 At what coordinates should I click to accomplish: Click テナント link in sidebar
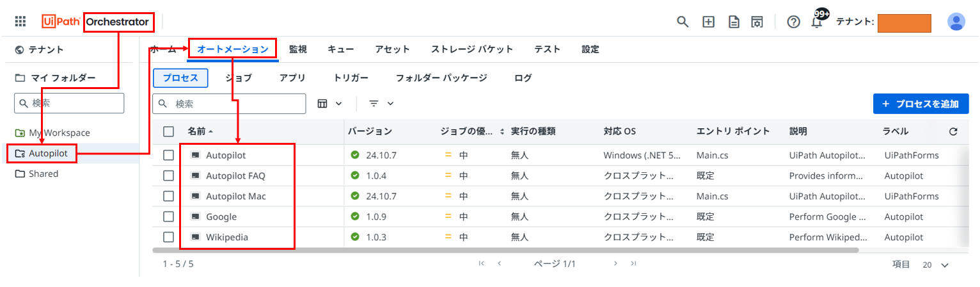point(47,49)
